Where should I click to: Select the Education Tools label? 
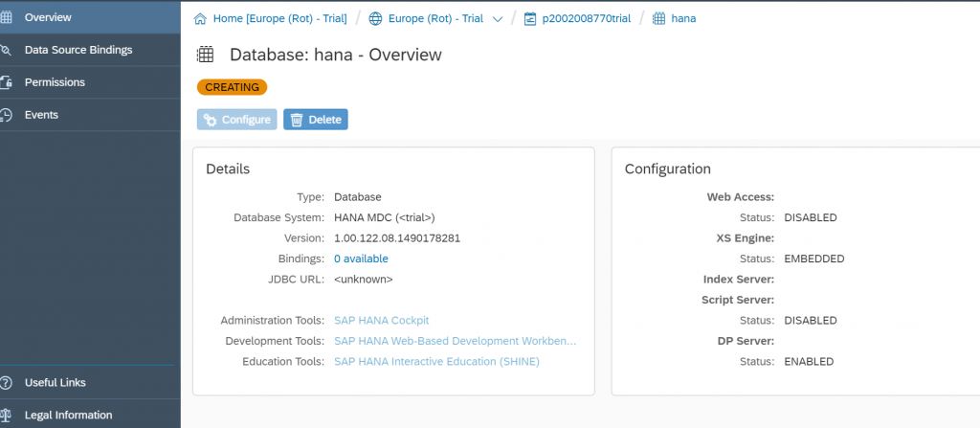pyautogui.click(x=283, y=362)
